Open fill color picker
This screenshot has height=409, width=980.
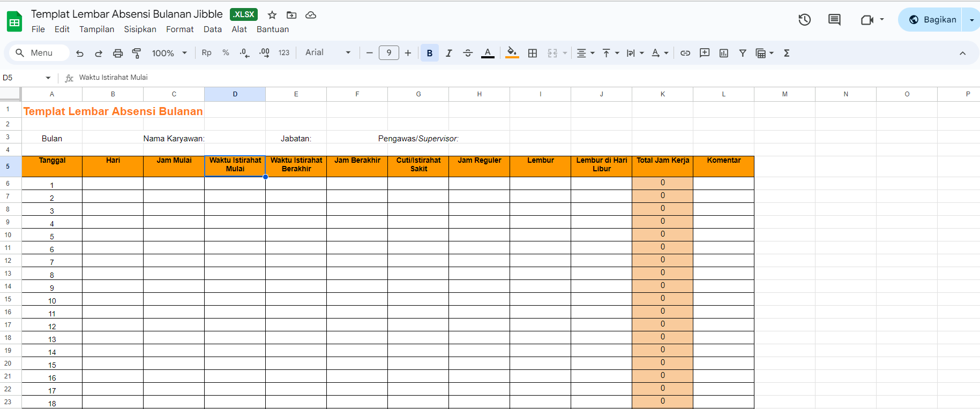[512, 53]
